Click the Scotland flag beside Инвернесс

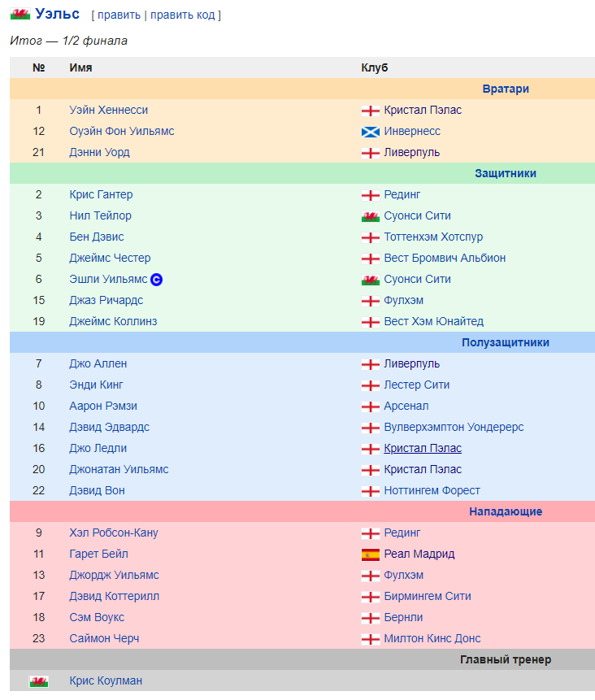tap(371, 132)
